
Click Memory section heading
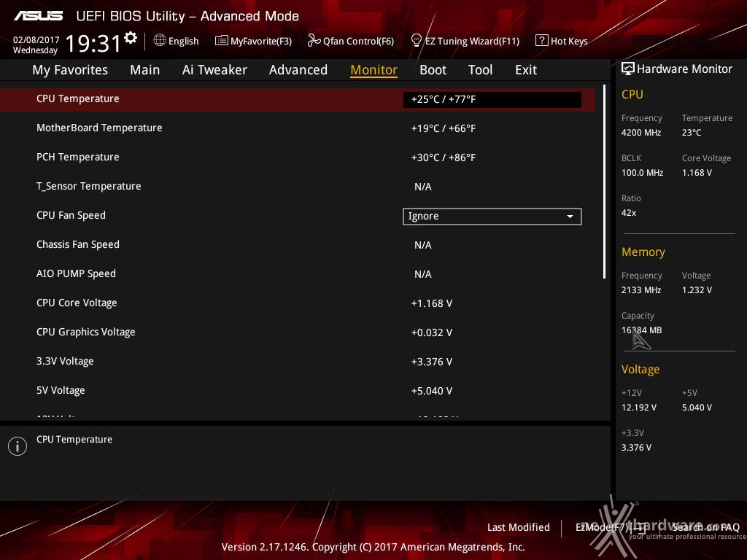pos(643,252)
